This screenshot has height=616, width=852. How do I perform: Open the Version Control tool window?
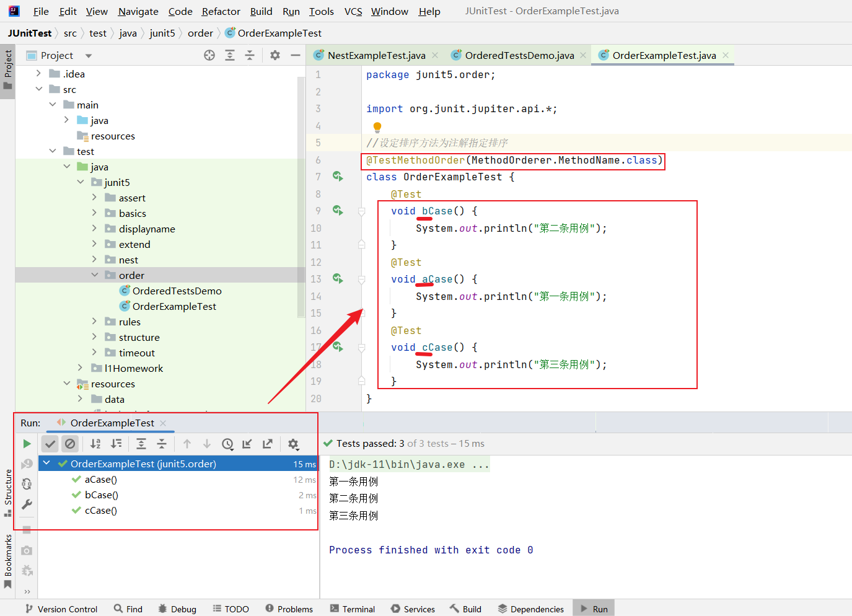61,609
